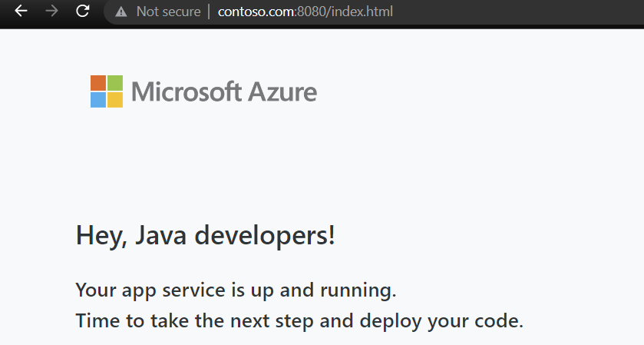Click the "Hey, Java developers!" heading
The width and height of the screenshot is (644, 345).
pyautogui.click(x=206, y=236)
